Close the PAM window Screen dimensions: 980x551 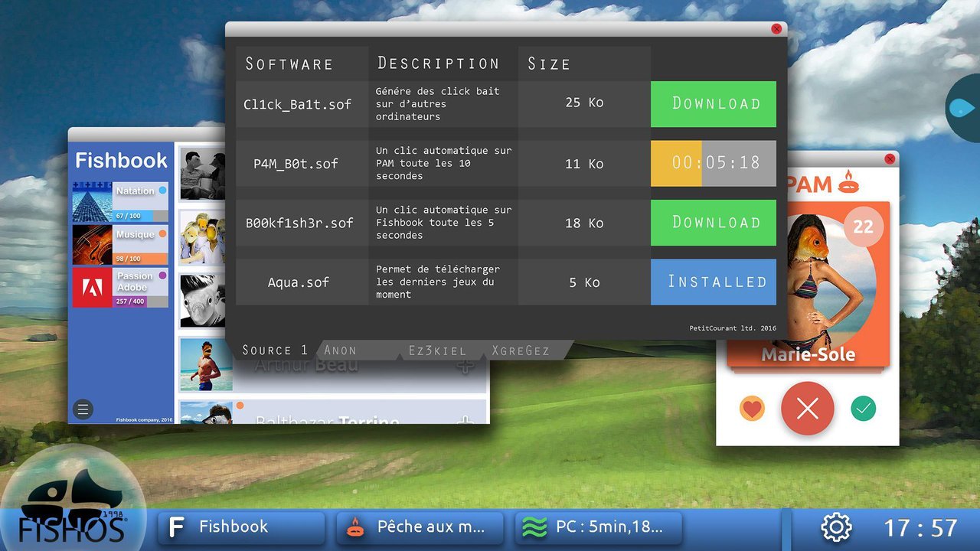tap(890, 158)
